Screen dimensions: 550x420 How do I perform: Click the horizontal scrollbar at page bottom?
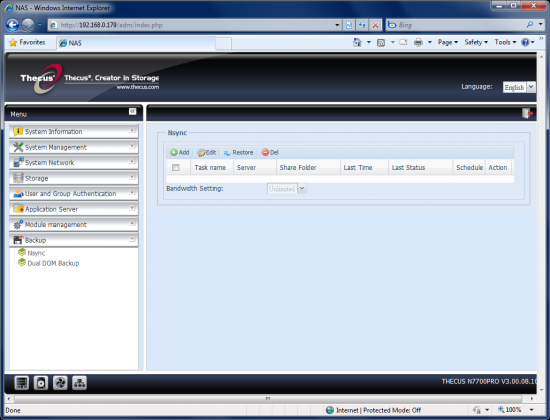pyautogui.click(x=268, y=399)
